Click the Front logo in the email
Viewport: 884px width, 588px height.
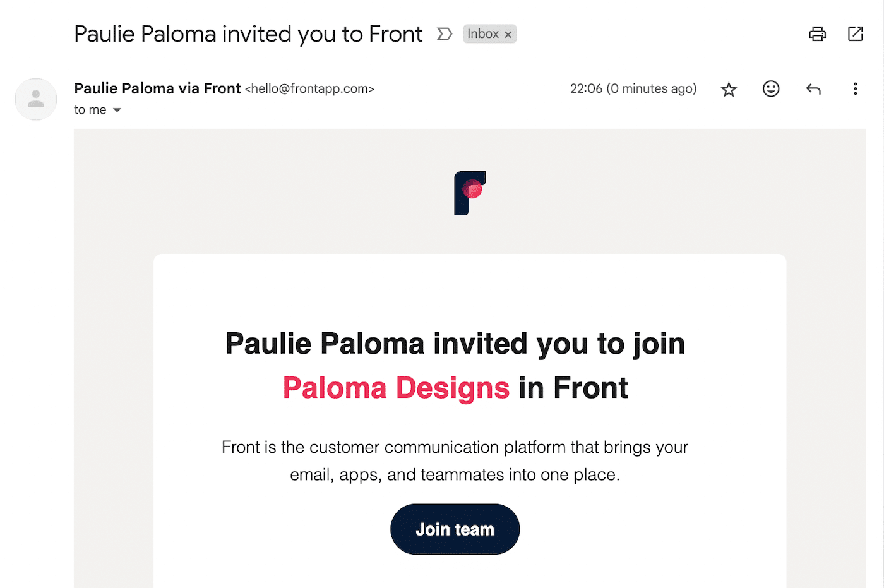pos(469,193)
